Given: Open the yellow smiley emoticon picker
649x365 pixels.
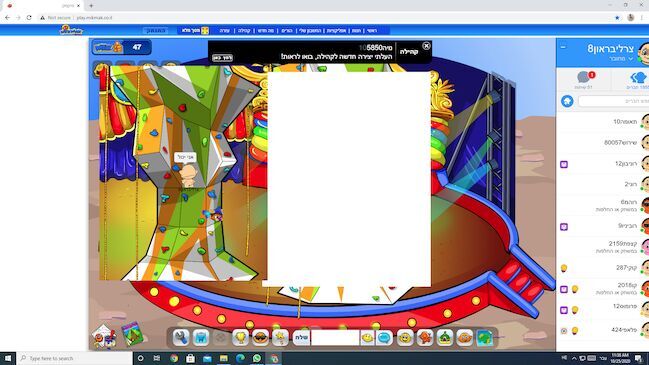Looking at the screenshot, I should coord(367,338).
